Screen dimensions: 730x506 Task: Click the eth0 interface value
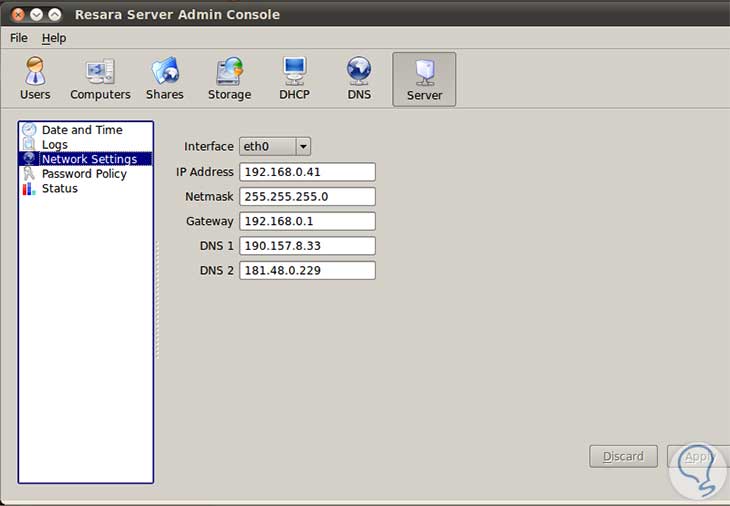(256, 147)
